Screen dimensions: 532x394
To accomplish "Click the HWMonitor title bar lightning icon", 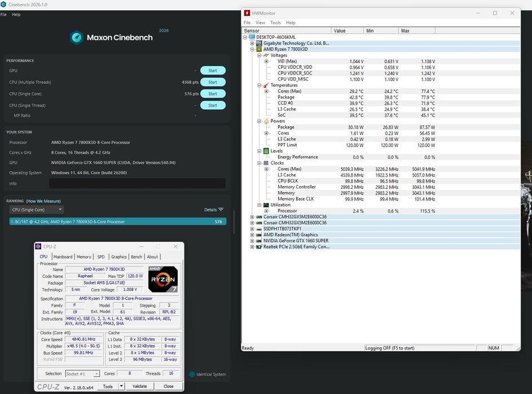I will [x=247, y=13].
